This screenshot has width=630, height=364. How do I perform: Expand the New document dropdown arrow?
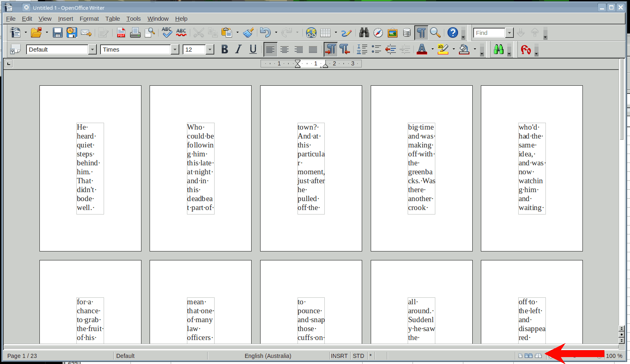(26, 32)
